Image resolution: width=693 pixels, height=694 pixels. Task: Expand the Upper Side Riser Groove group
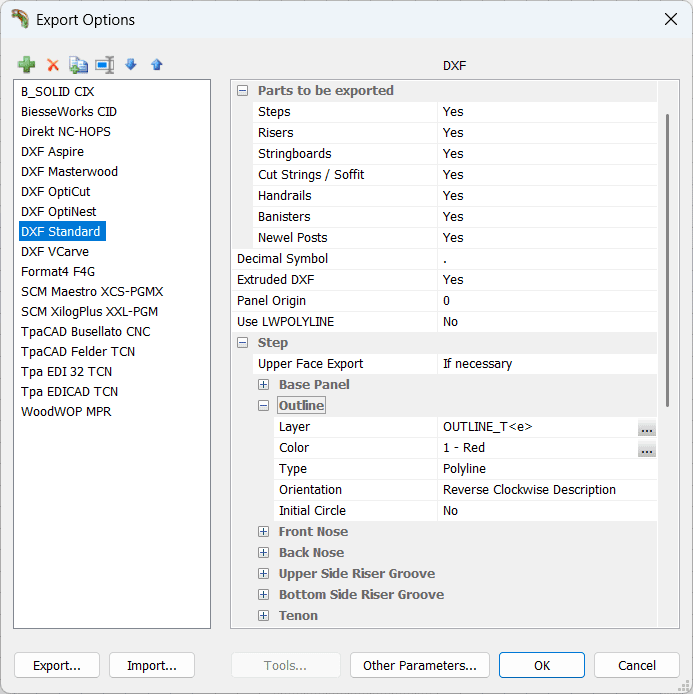(x=263, y=574)
